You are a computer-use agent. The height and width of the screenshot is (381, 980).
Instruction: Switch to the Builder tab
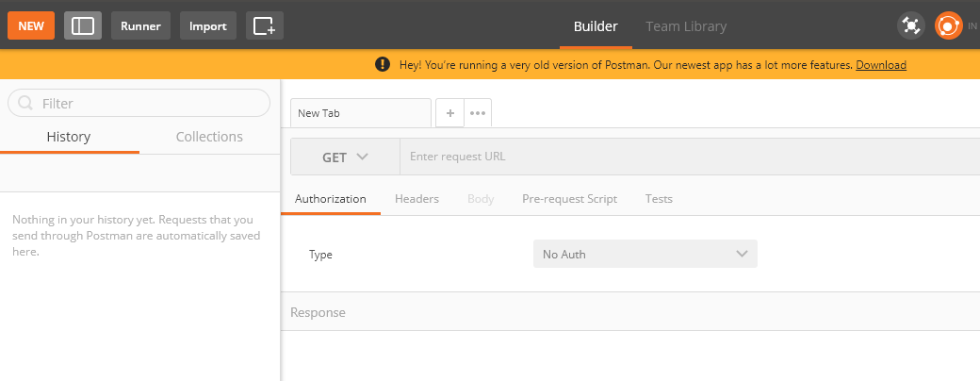[596, 26]
